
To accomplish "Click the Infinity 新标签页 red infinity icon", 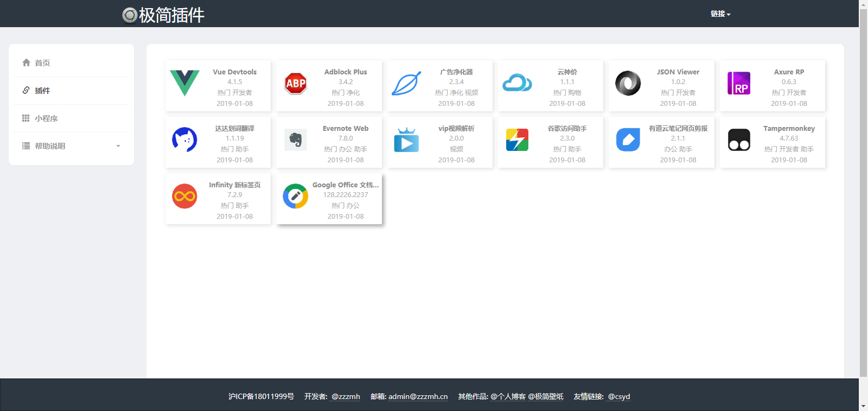I will 184,196.
